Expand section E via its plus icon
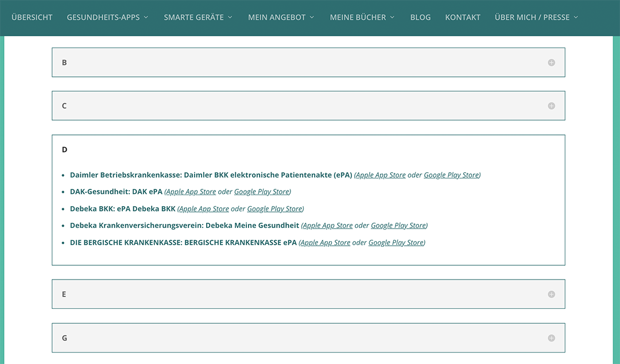Viewport: 620px width, 364px height. coord(551,295)
